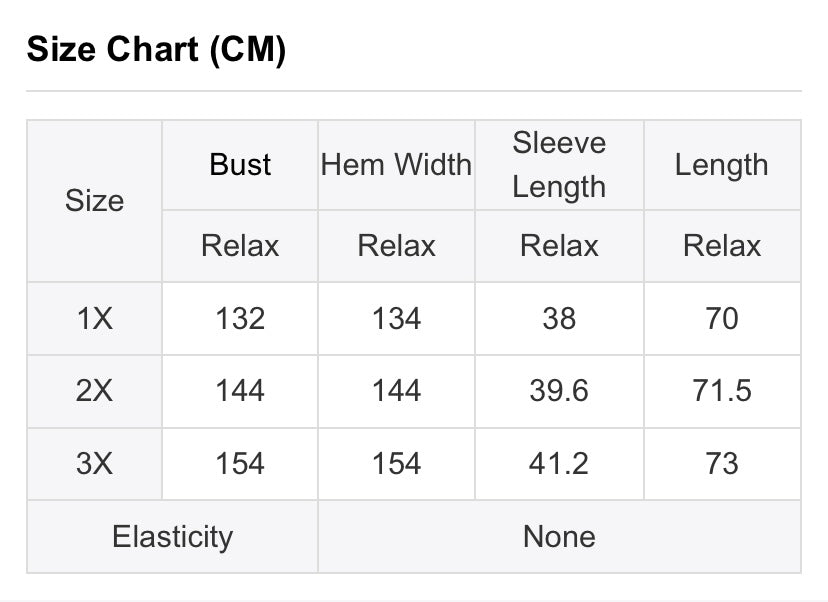The height and width of the screenshot is (602, 828).
Task: Click the 39.6 sleeve length value
Action: [x=559, y=391]
